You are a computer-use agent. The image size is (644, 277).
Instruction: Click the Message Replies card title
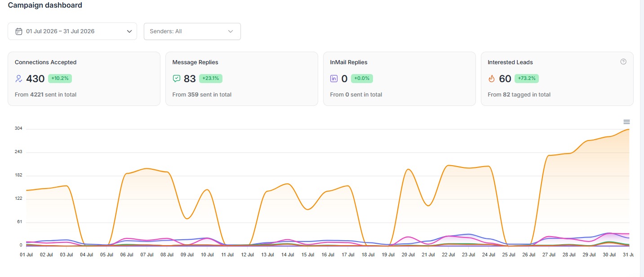tap(195, 62)
